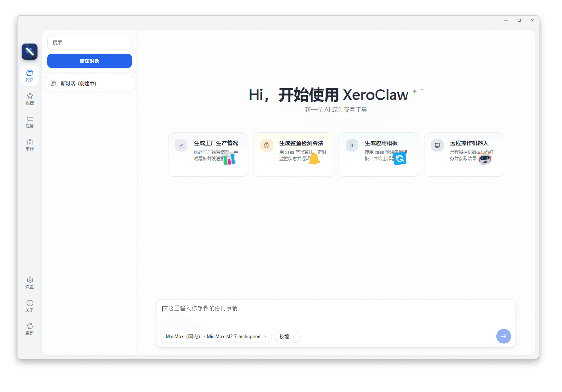Click the template icon on 生成应用模板 card

[352, 145]
